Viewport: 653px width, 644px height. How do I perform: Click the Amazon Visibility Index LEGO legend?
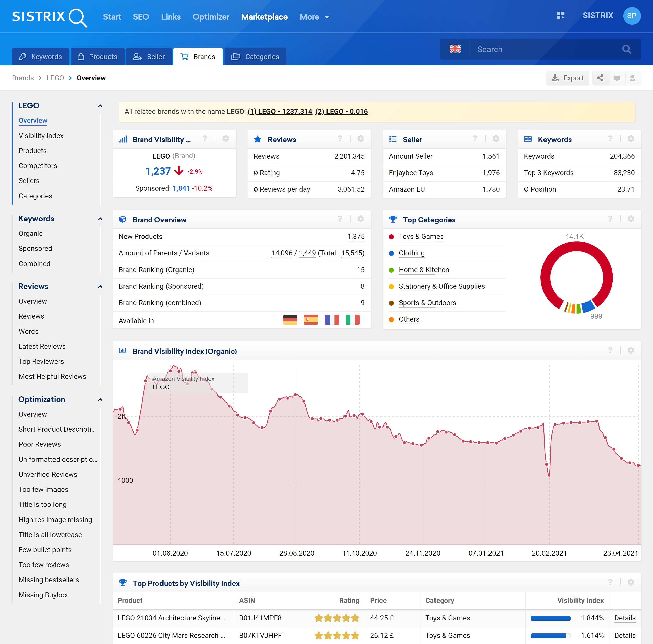198,383
